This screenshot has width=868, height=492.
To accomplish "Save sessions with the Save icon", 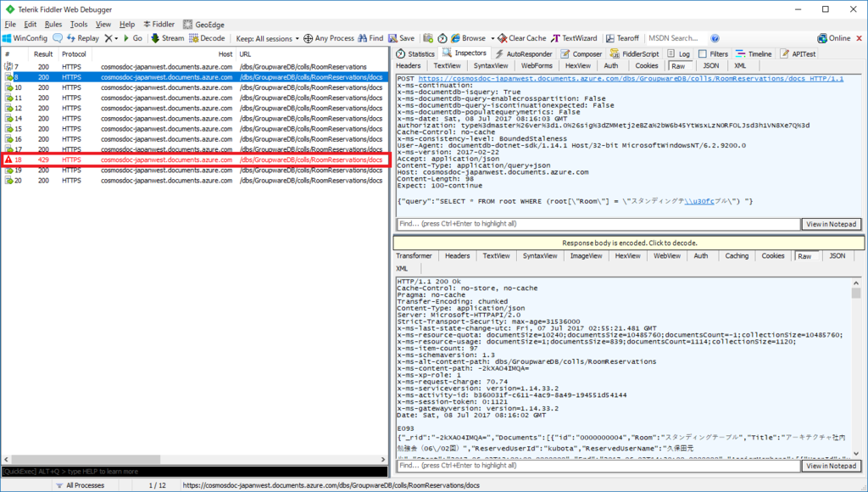I will click(x=401, y=38).
